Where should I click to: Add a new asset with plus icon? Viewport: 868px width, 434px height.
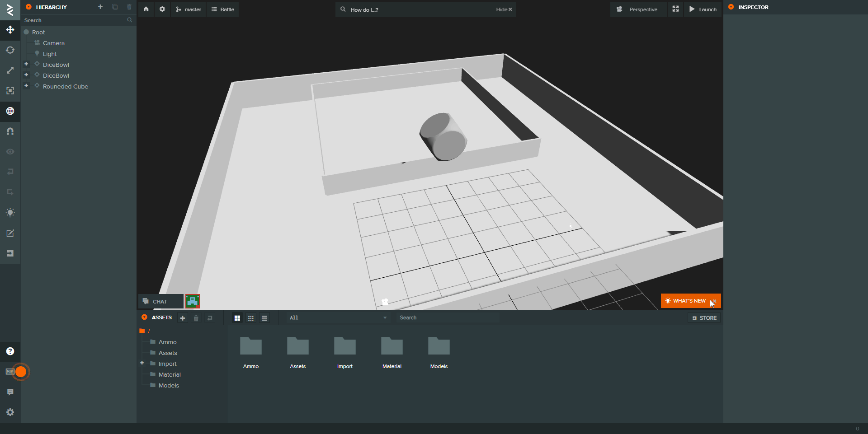tap(183, 318)
